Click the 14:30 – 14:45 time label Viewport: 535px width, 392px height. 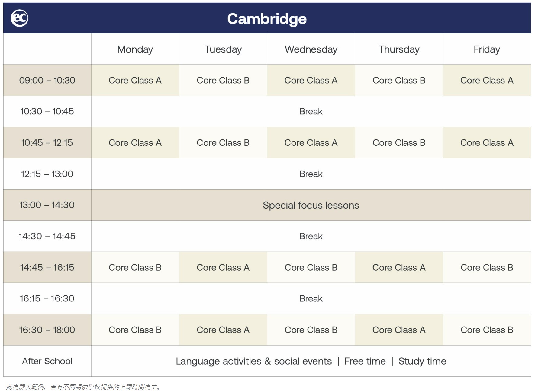47,236
